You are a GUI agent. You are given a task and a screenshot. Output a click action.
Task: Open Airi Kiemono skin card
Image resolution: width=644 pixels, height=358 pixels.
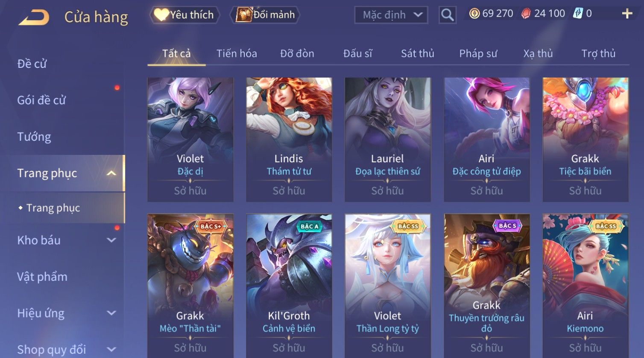(585, 286)
